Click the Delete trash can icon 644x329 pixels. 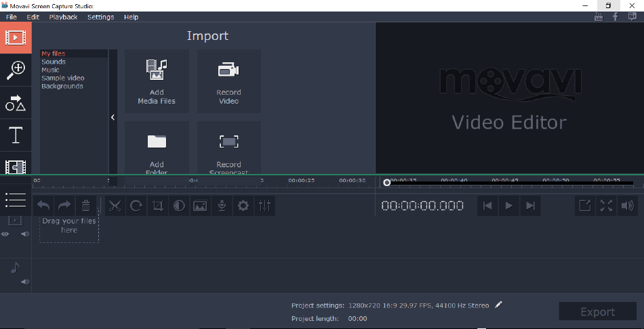pos(86,206)
